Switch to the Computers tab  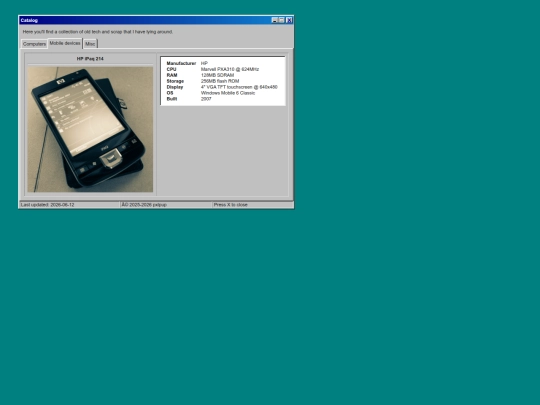34,44
